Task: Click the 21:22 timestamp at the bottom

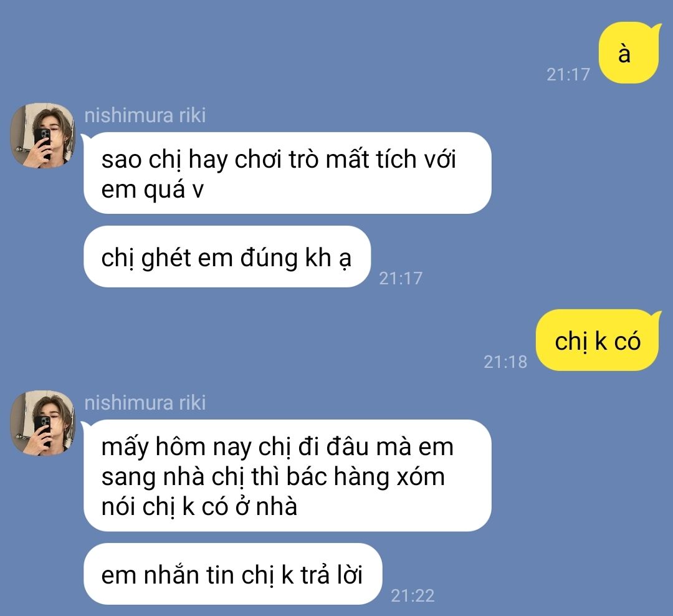Action: pyautogui.click(x=413, y=595)
